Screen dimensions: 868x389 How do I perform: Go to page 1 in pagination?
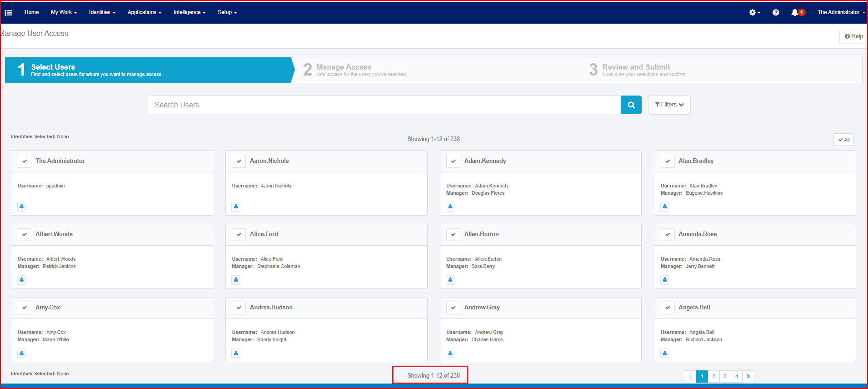click(702, 376)
